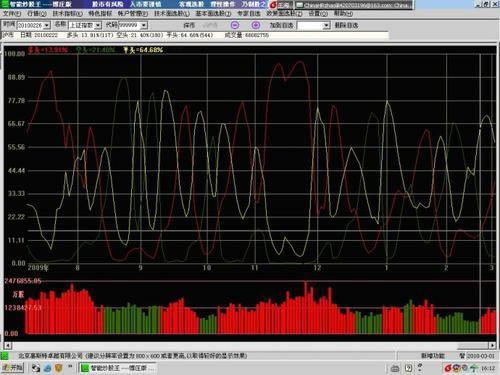The image size is (500, 375).
Task: Click the show-desktop icon beside Start button
Action: point(36,368)
